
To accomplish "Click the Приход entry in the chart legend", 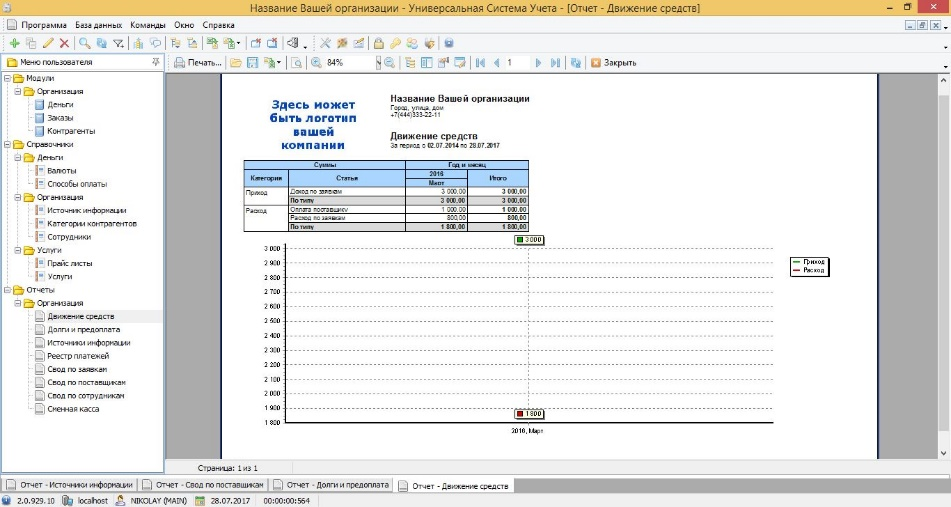I will 809,262.
